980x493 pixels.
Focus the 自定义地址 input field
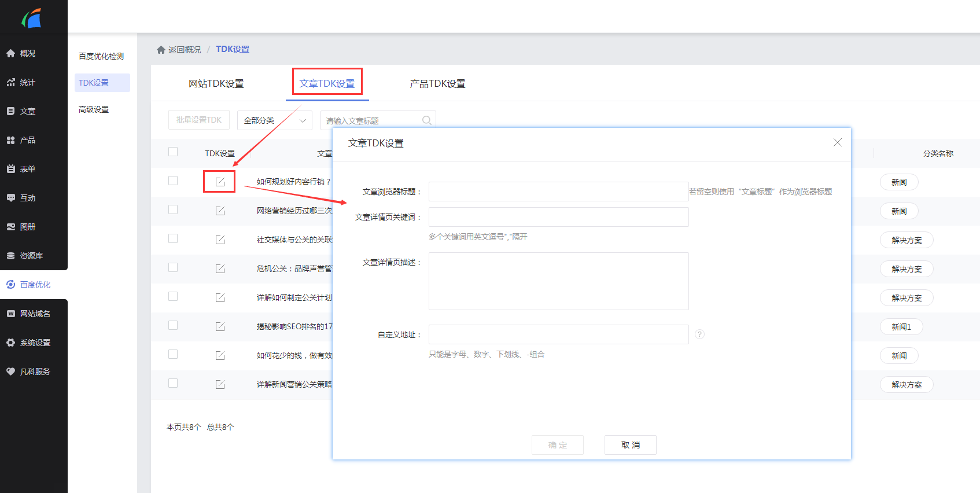pos(558,334)
